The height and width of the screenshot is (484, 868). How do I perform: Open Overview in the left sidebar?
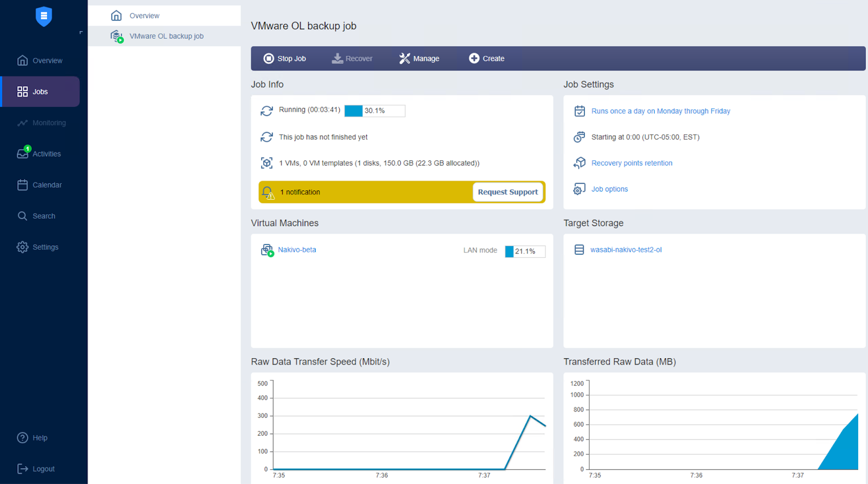pos(40,60)
